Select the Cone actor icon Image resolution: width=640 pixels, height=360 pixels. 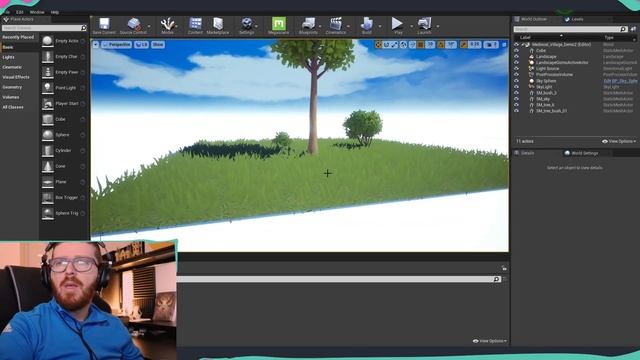[x=48, y=166]
